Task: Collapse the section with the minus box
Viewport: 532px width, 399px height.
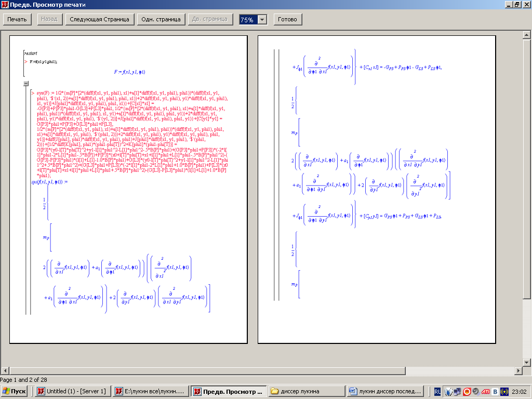Action: pyautogui.click(x=26, y=84)
